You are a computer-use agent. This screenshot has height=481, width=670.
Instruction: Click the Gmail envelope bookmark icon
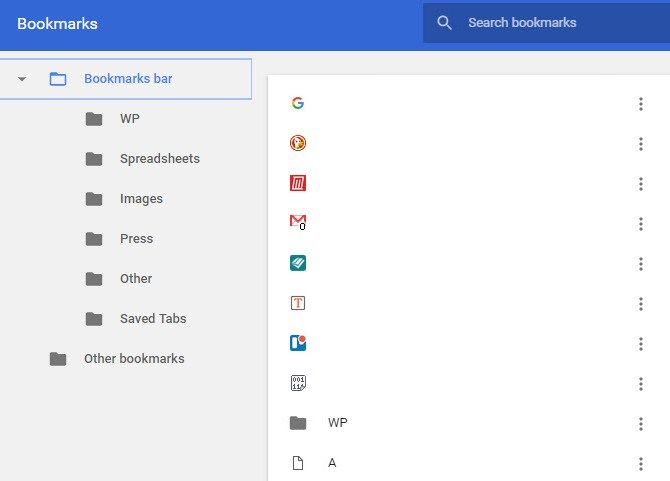pyautogui.click(x=297, y=223)
